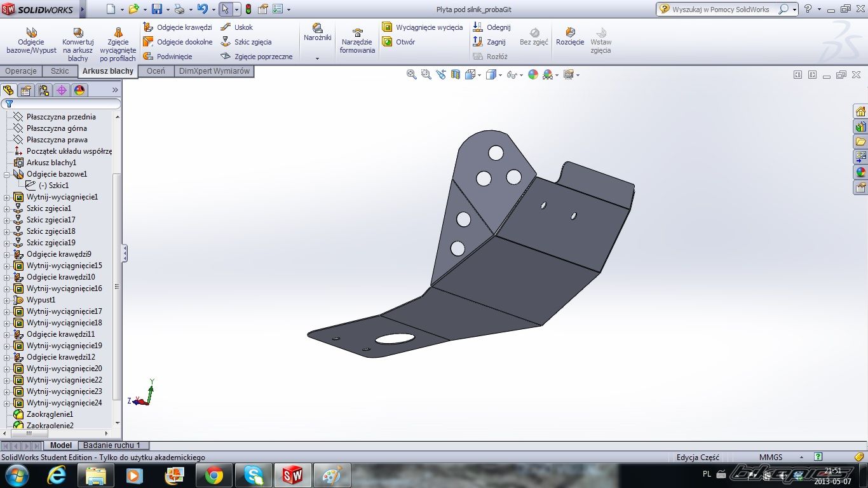
Task: Click the Otwór hole tool
Action: pos(398,42)
